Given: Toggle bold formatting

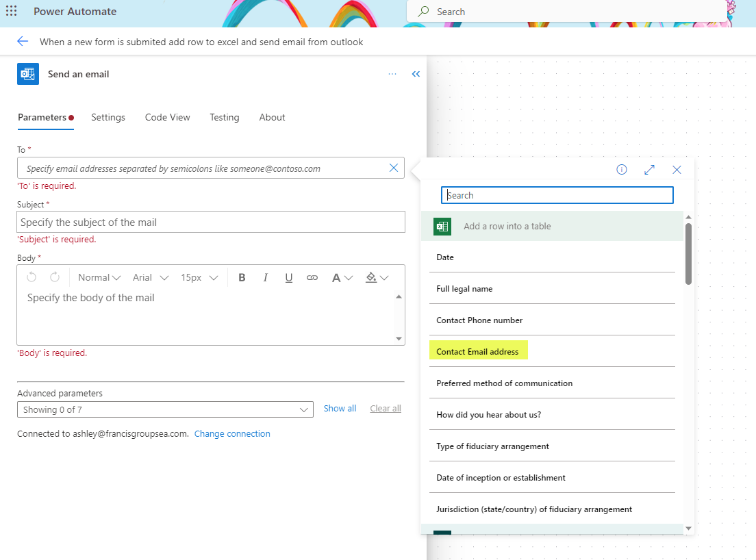Looking at the screenshot, I should click(x=242, y=277).
